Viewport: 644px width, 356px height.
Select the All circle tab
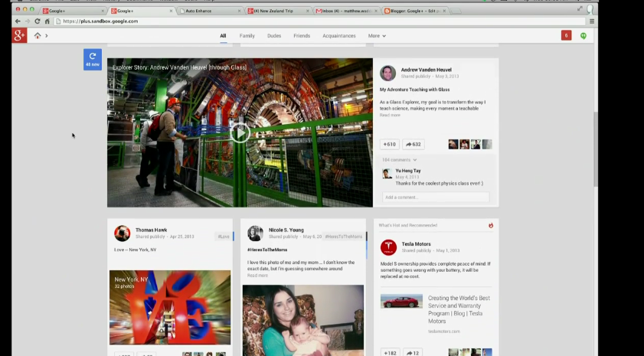tap(223, 36)
